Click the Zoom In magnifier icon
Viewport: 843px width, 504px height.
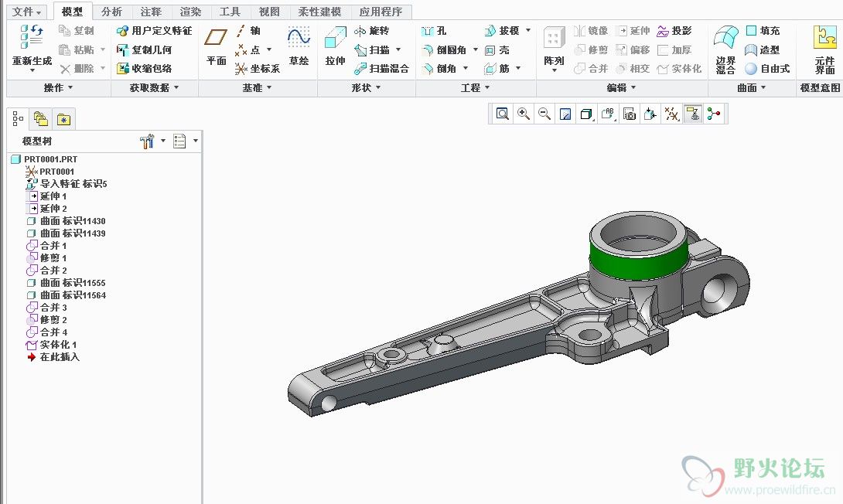click(523, 114)
